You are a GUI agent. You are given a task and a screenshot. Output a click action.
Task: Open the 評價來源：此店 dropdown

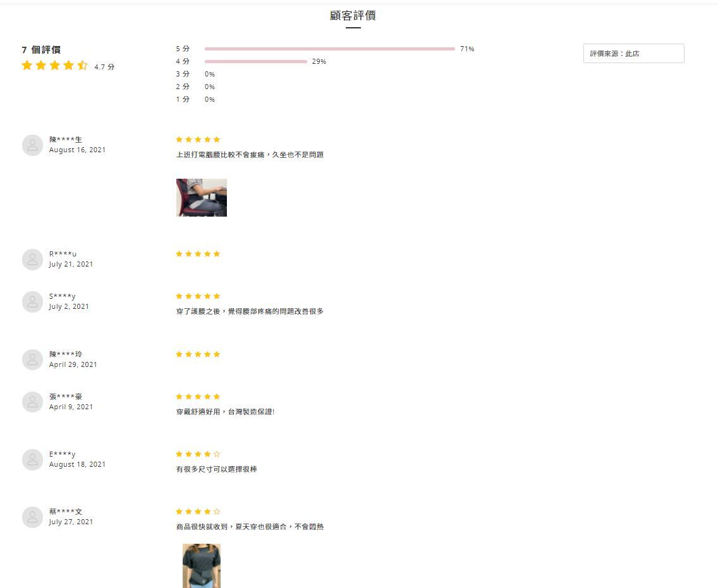tap(633, 54)
